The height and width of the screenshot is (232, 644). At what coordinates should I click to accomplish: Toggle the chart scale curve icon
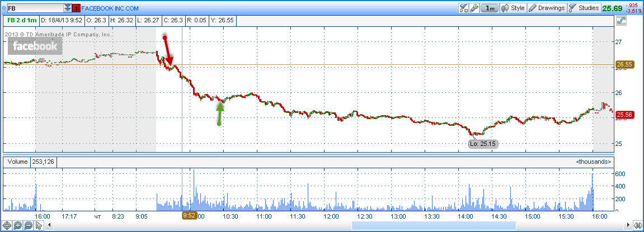point(621,21)
